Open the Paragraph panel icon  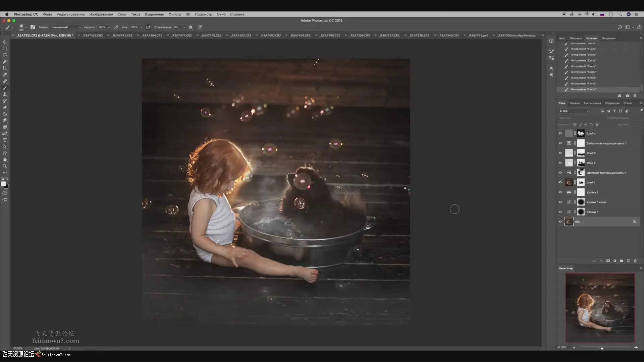(x=551, y=75)
